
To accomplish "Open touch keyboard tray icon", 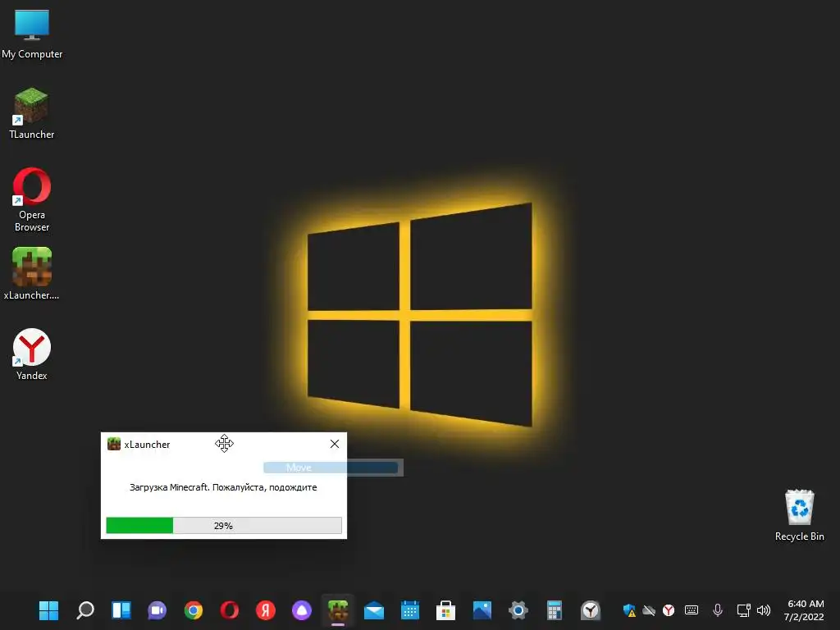I will click(x=691, y=610).
